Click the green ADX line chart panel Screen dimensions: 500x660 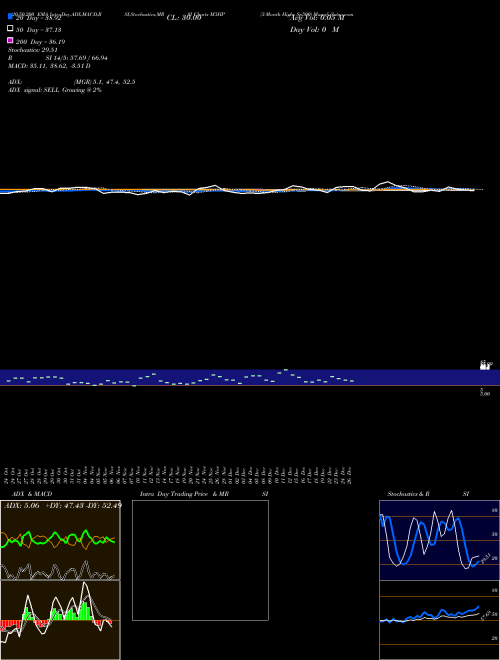click(x=60, y=540)
